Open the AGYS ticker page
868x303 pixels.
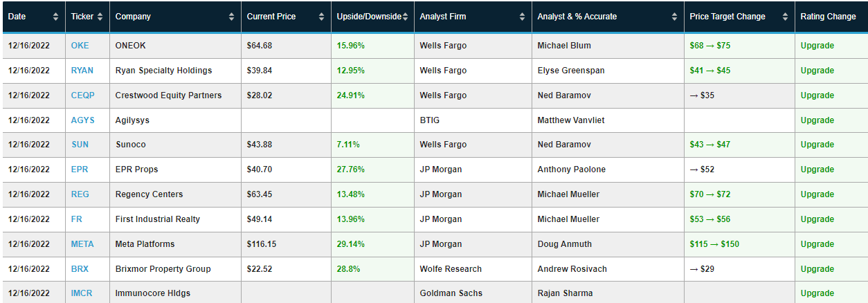(83, 120)
